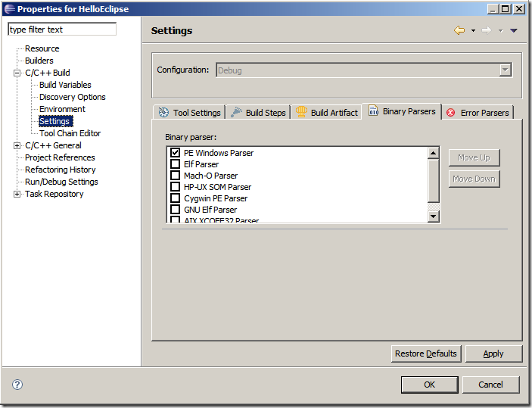This screenshot has height=408, width=532.
Task: Click Restore Defaults button
Action: pos(426,353)
